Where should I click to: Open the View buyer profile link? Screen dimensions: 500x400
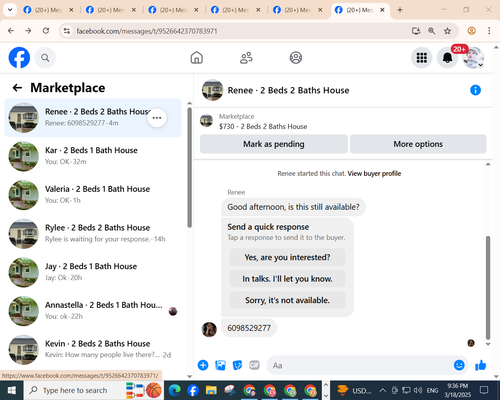pos(374,174)
